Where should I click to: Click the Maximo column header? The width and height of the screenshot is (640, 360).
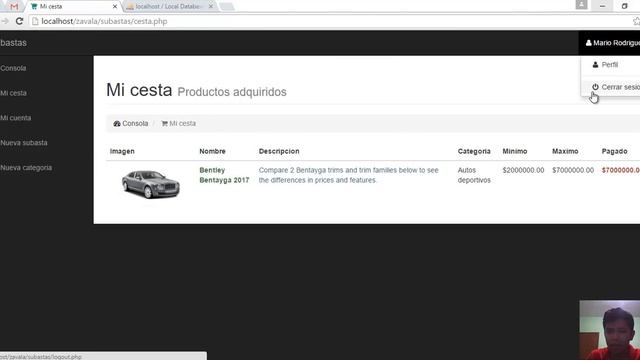[x=565, y=151]
